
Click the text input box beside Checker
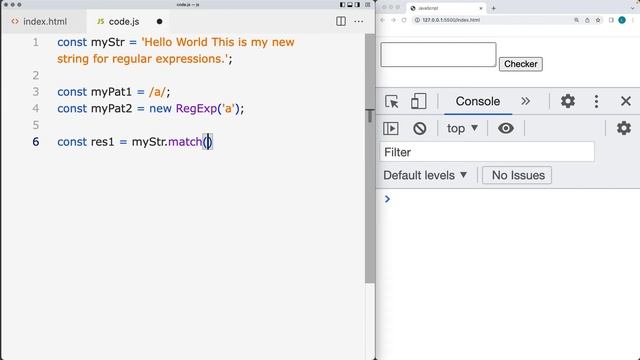[x=438, y=54]
